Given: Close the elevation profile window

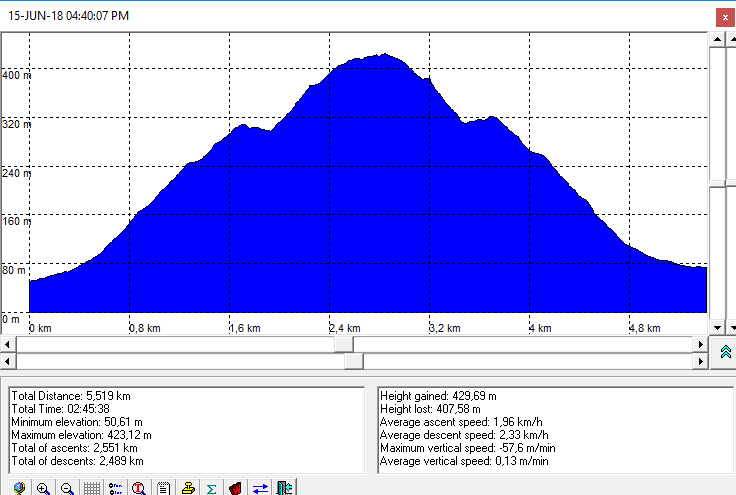Looking at the screenshot, I should [x=725, y=17].
